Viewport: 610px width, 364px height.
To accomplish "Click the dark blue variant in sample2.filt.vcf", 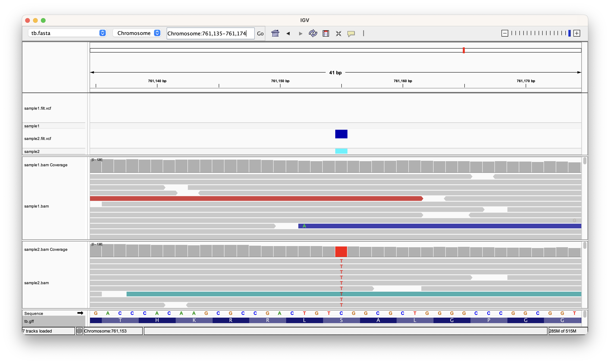I will [x=341, y=134].
